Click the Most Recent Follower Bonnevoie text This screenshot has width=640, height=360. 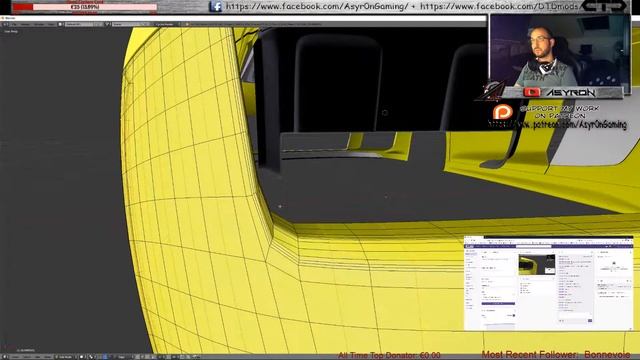556,354
